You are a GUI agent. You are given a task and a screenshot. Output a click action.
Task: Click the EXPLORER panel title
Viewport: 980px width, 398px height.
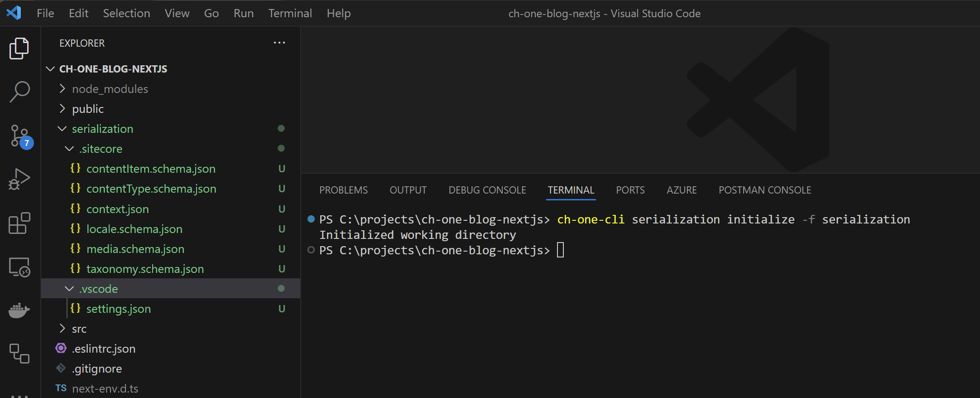coord(82,43)
